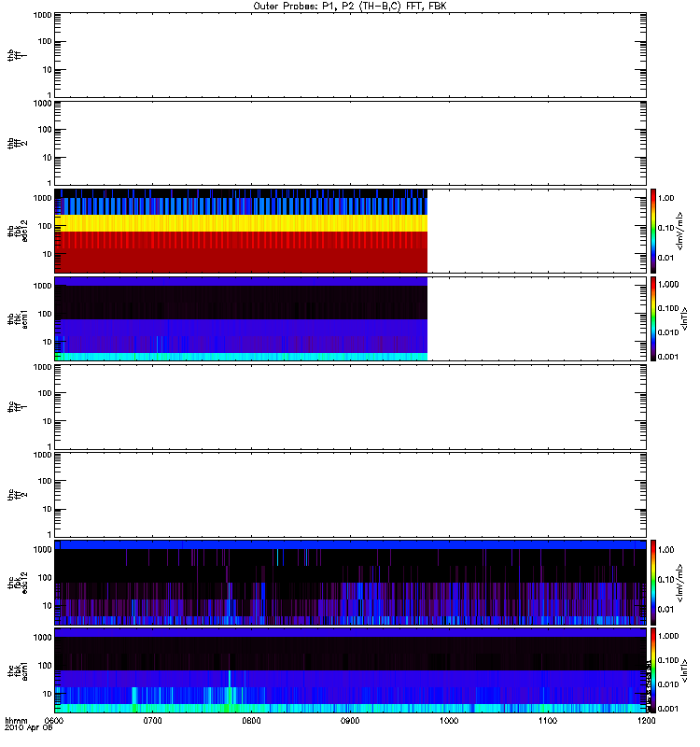The width and height of the screenshot is (700, 747).
Task: Click the '<|nT|>' unit label beside thc scm1
Action: point(684,670)
